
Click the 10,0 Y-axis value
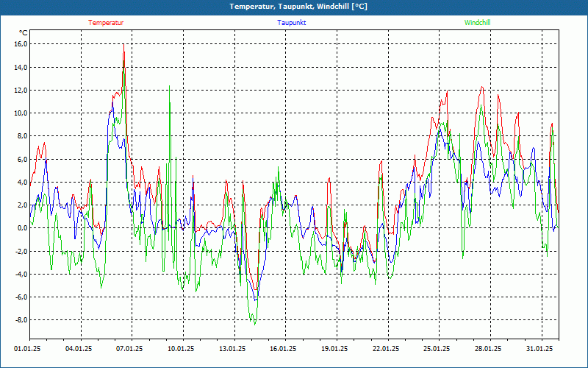[21, 113]
